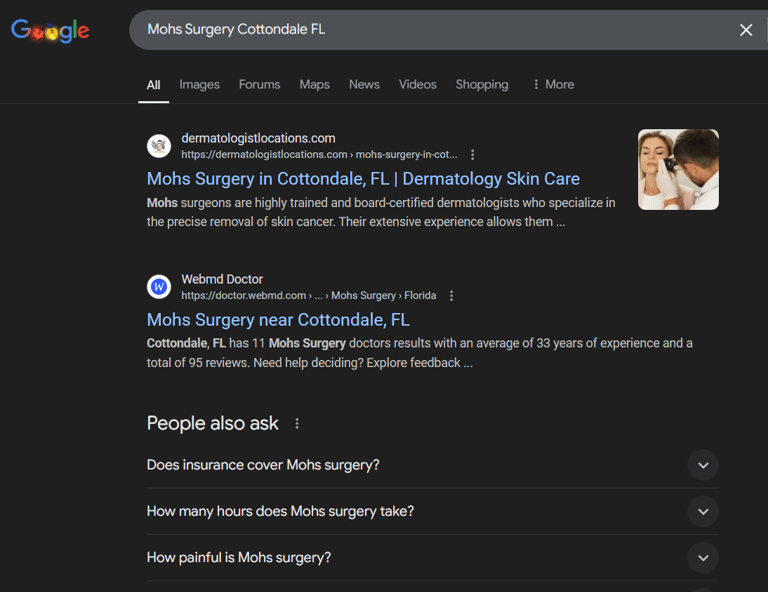Open the News tab

[364, 85]
